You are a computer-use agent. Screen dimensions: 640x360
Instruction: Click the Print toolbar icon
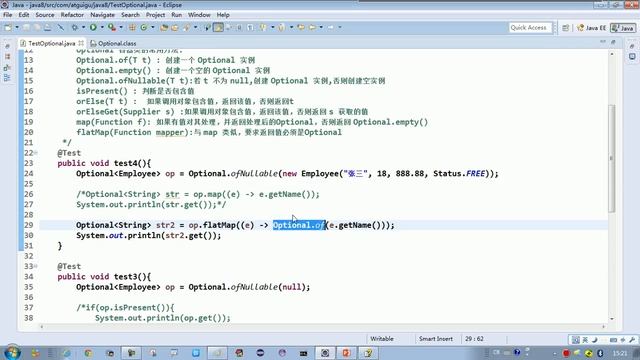pos(47,27)
